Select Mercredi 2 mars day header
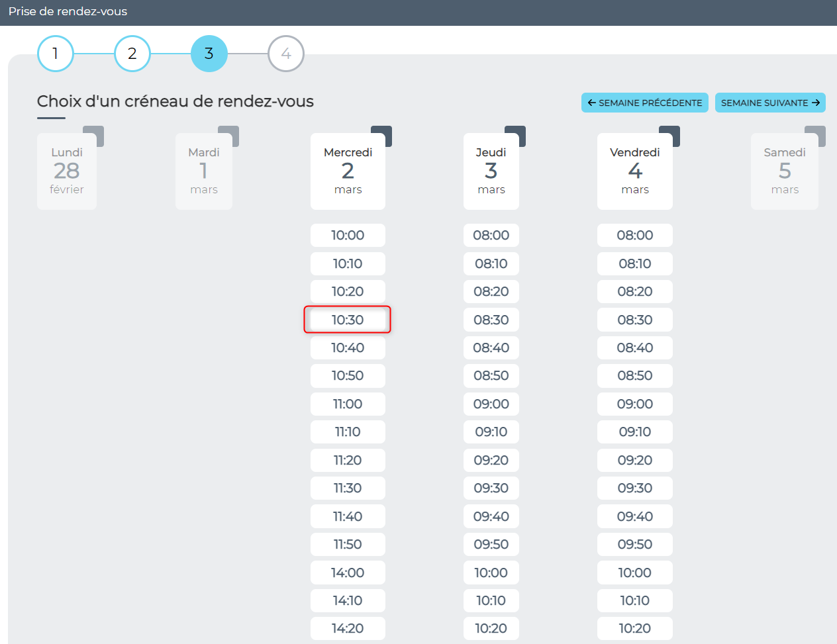Image resolution: width=837 pixels, height=644 pixels. pos(348,171)
